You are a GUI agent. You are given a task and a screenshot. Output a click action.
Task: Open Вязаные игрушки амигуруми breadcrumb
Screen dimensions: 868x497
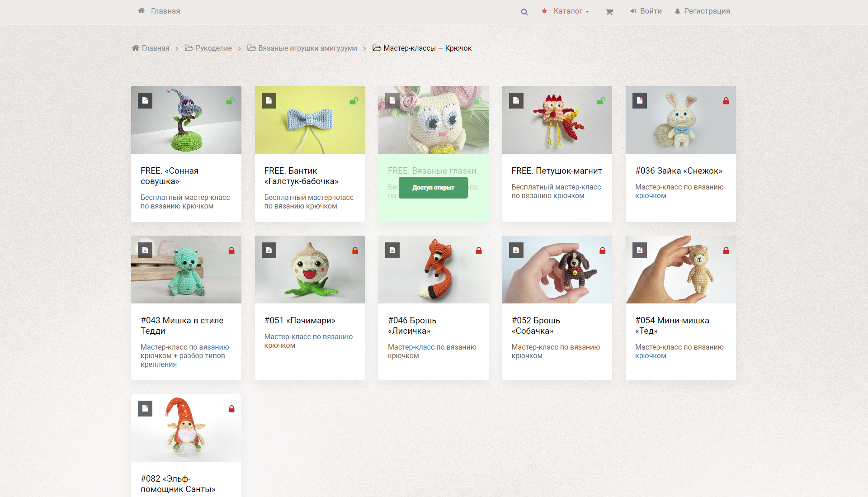click(x=302, y=48)
